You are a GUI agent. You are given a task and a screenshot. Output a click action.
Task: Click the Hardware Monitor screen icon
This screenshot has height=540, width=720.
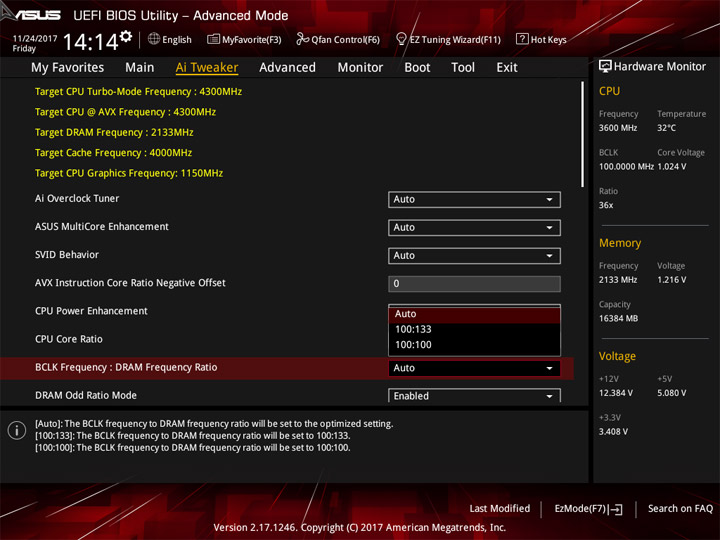605,66
